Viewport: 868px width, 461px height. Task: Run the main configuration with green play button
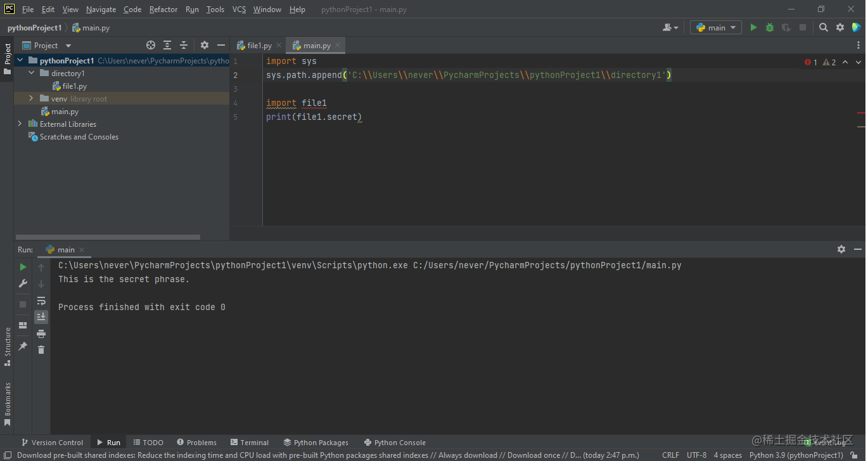pos(753,27)
